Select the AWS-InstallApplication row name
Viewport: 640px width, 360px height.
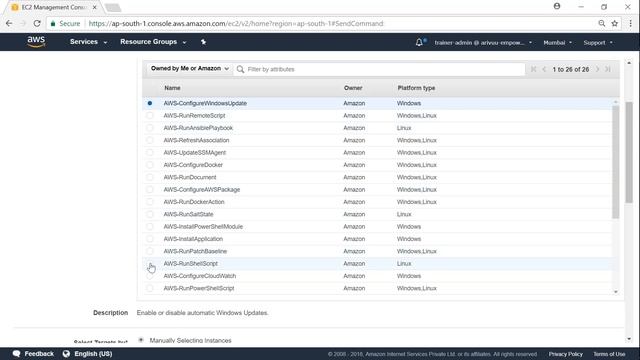pyautogui.click(x=193, y=239)
